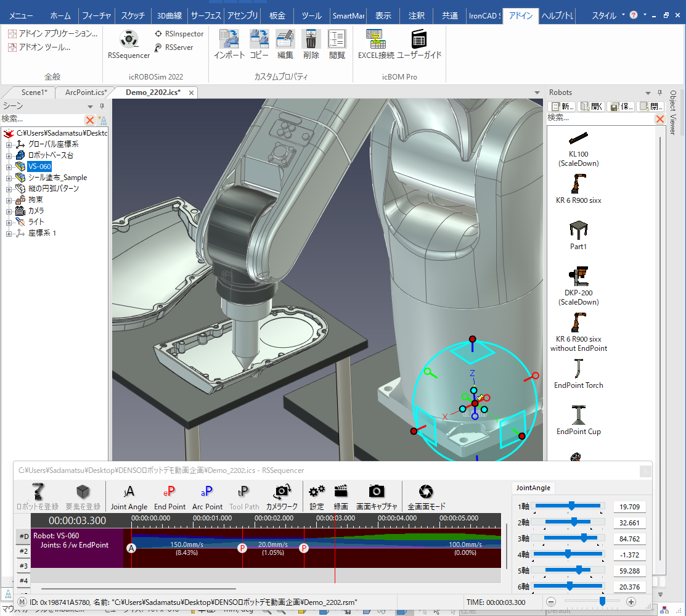Click the アドイン アプリケーション button
The image size is (686, 616).
point(52,34)
